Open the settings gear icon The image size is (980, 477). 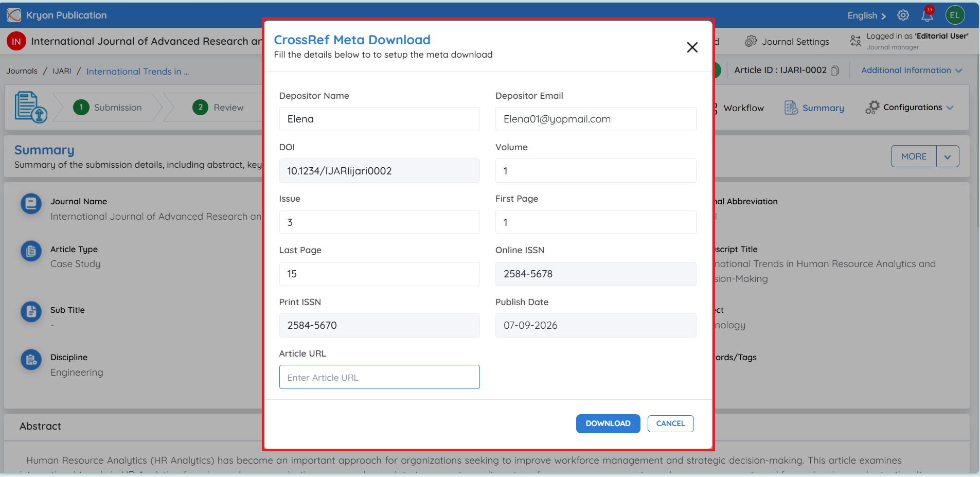click(x=903, y=15)
